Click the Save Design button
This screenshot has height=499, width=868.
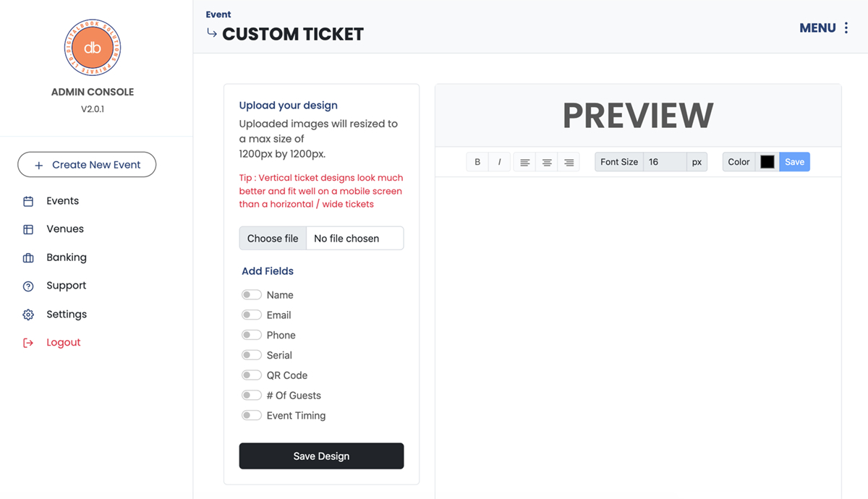click(x=321, y=456)
